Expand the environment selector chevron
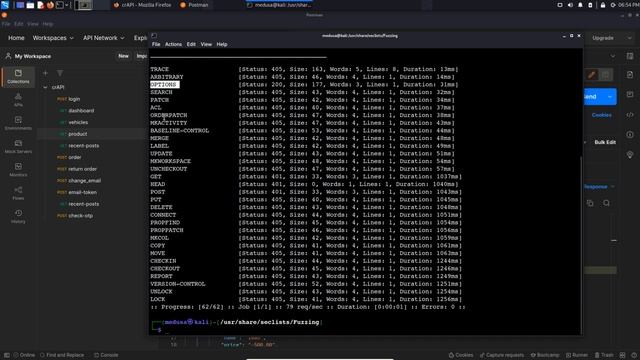This screenshot has height=360, width=640. point(613,56)
